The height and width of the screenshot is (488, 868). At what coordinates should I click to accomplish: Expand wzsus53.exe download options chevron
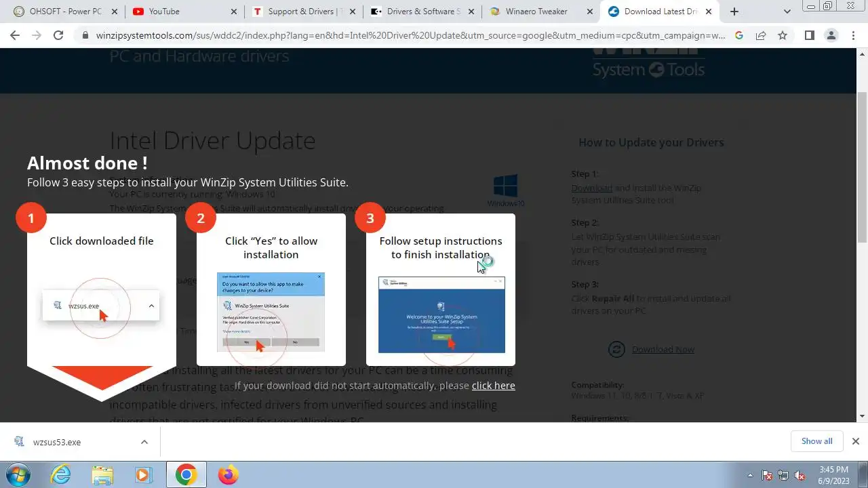tap(144, 442)
